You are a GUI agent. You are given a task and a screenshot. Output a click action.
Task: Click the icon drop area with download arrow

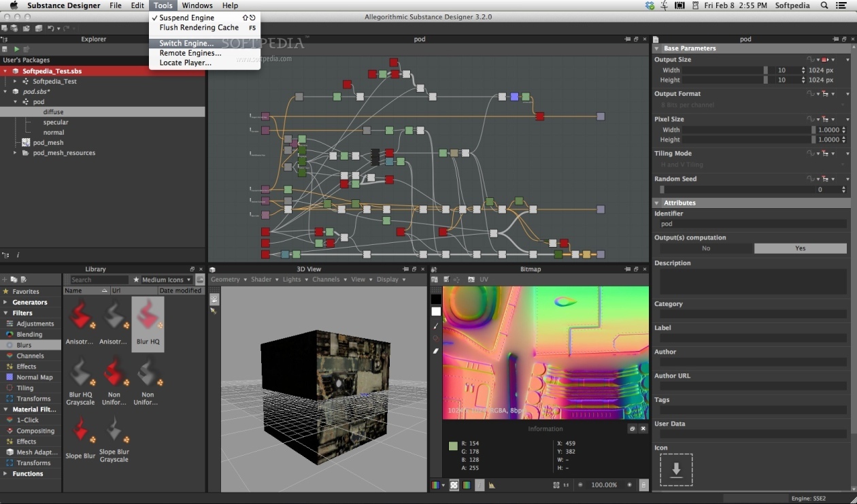pos(676,470)
